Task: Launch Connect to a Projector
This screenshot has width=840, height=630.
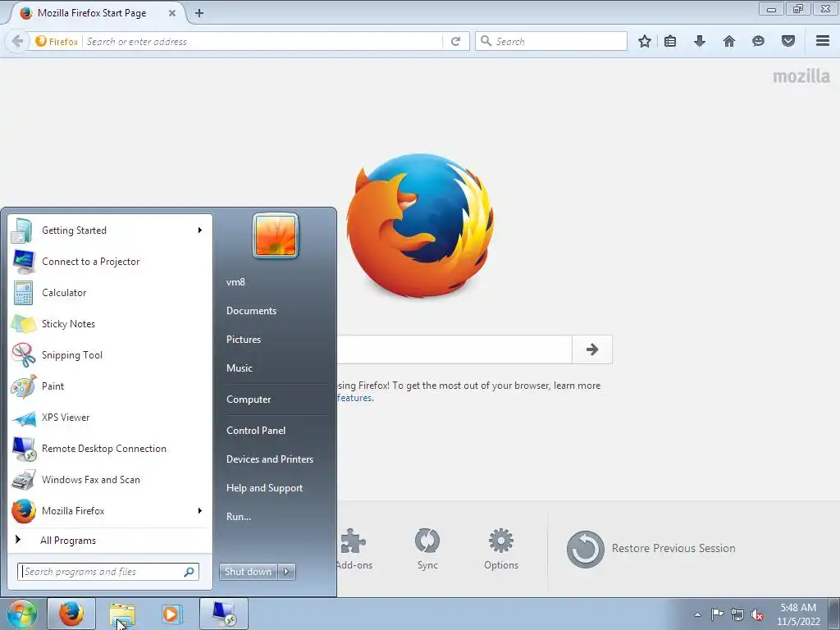Action: [111, 262]
